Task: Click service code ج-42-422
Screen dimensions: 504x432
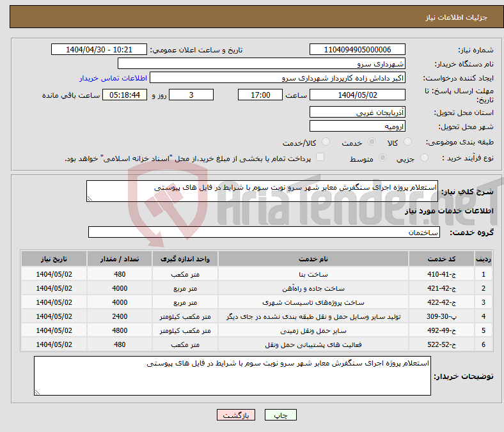Action: pyautogui.click(x=442, y=302)
